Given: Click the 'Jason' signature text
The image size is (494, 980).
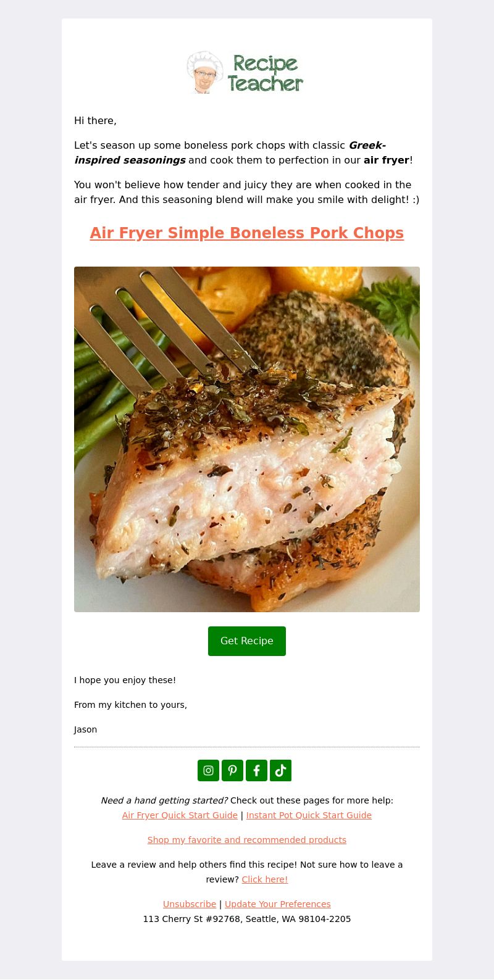Looking at the screenshot, I should point(85,729).
